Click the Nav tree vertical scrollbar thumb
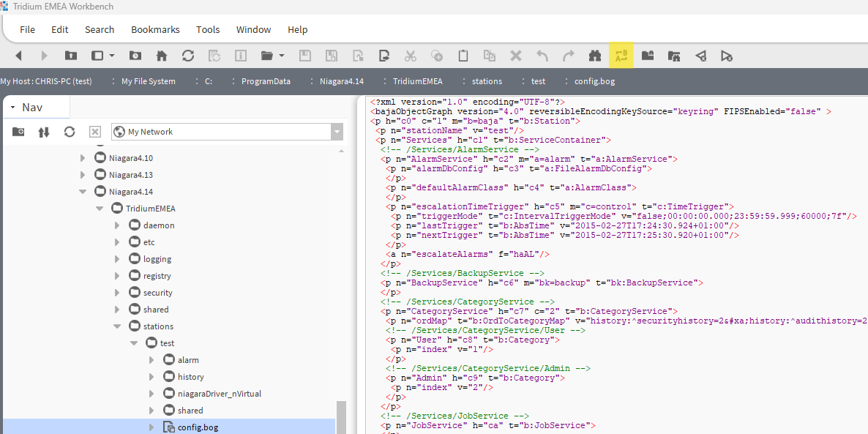 point(340,417)
